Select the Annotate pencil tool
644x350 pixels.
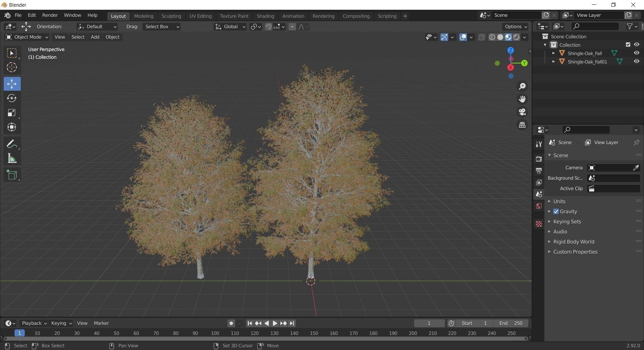pos(12,144)
